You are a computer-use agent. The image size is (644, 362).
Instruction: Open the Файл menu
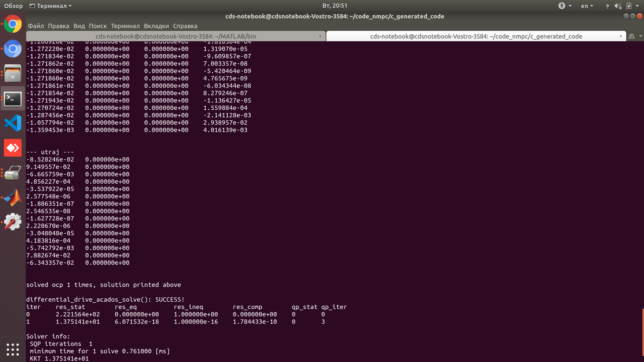coord(36,26)
